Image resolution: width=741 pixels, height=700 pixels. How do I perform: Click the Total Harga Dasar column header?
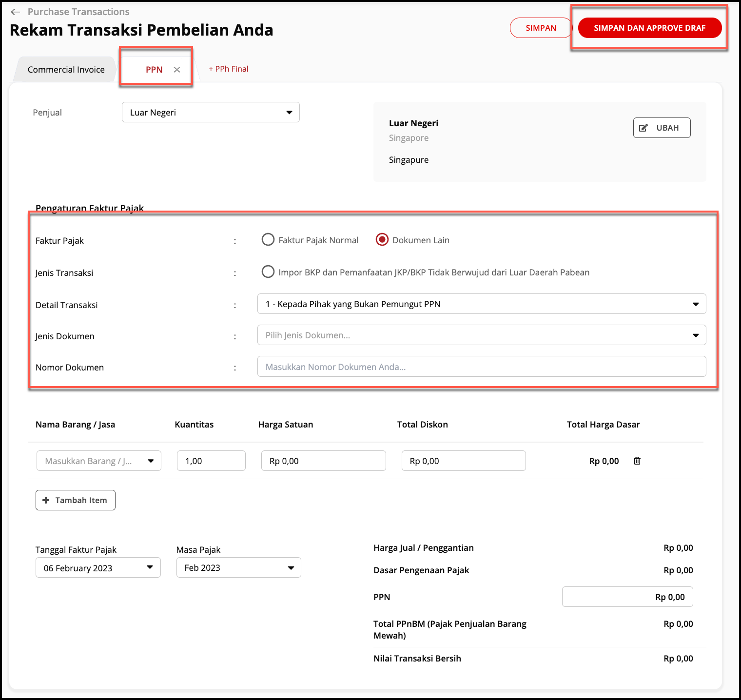(x=604, y=425)
